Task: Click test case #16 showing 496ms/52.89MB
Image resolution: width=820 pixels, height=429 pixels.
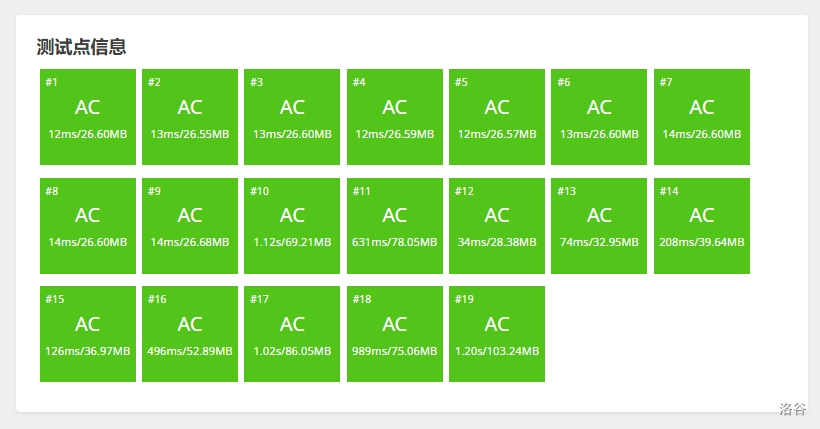Action: pyautogui.click(x=190, y=334)
